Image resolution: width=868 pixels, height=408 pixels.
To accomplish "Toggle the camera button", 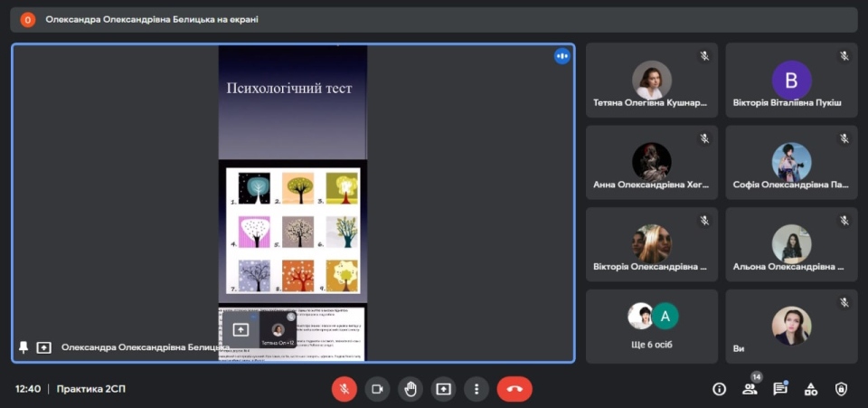I will click(377, 389).
